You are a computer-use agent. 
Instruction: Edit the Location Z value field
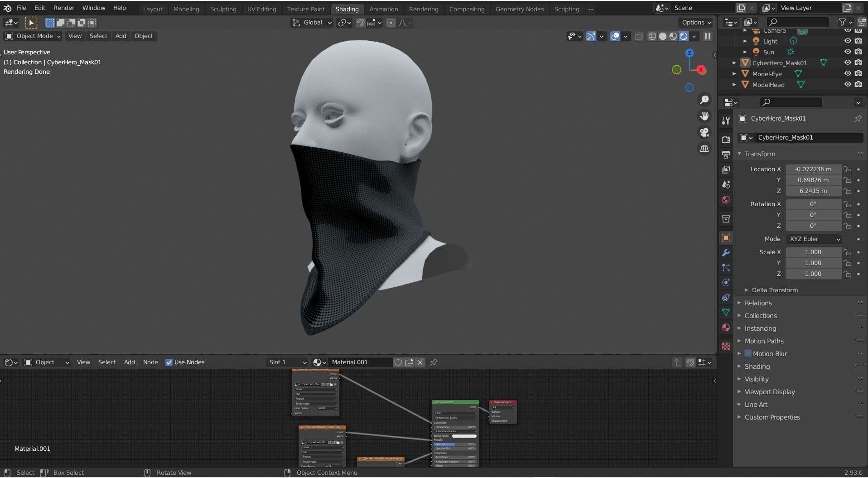(813, 191)
